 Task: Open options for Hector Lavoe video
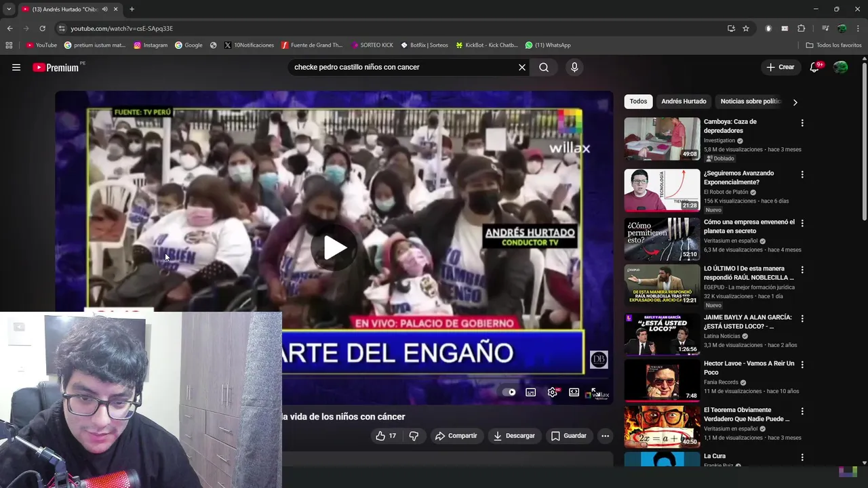[x=802, y=365]
